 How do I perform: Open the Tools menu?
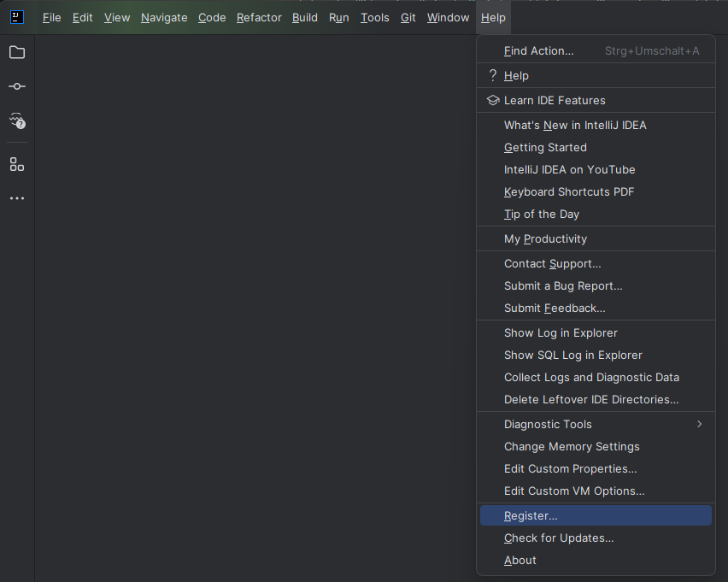tap(375, 18)
